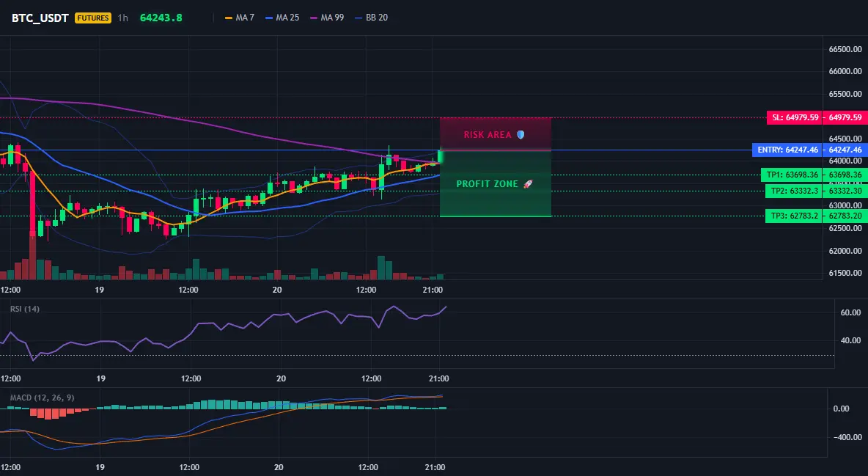Click the ENTRY: 64247.46 label

pyautogui.click(x=787, y=150)
